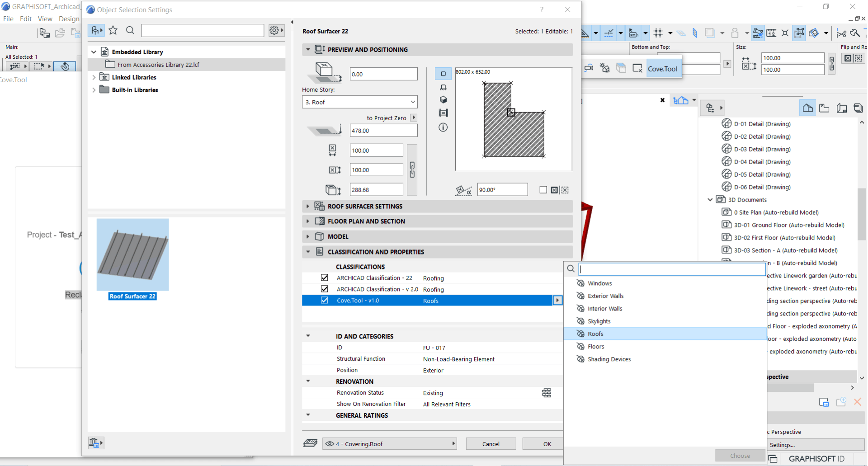Click the rotation angle field showing 90.00°

(x=502, y=190)
